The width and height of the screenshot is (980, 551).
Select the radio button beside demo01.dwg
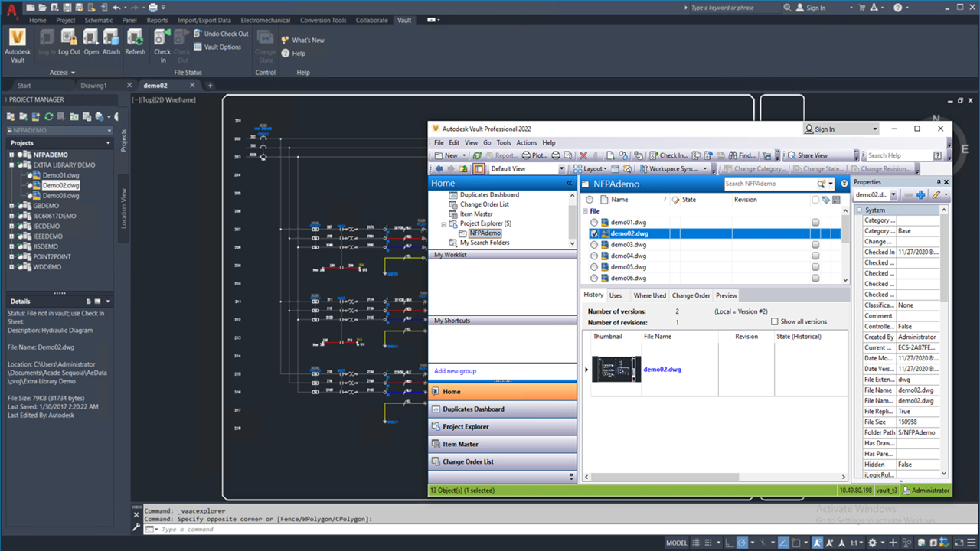click(x=596, y=222)
